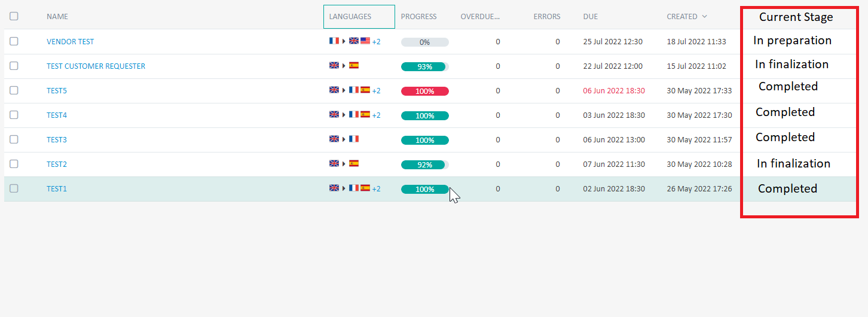868x317 pixels.
Task: Click the UK source flag in TEST3 row
Action: coord(334,139)
